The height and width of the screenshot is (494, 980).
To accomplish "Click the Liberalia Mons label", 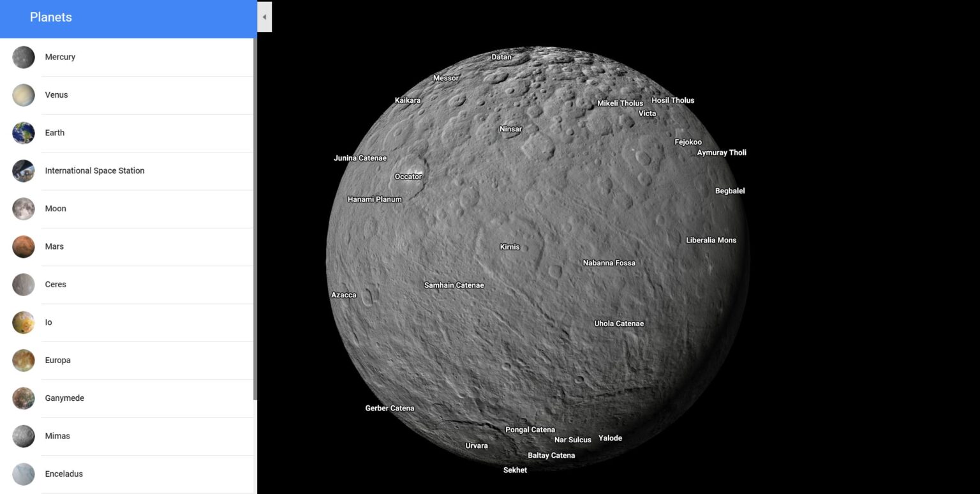I will [x=711, y=240].
